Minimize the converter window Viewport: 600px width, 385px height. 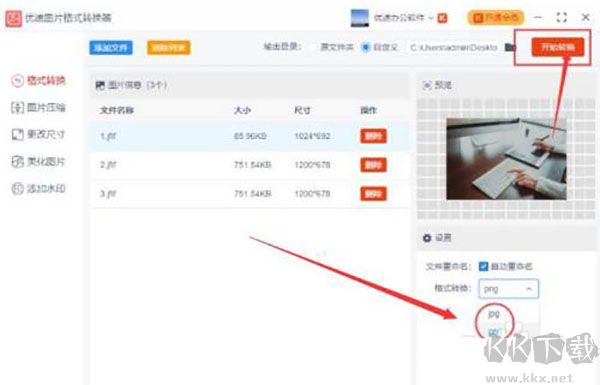(538, 18)
